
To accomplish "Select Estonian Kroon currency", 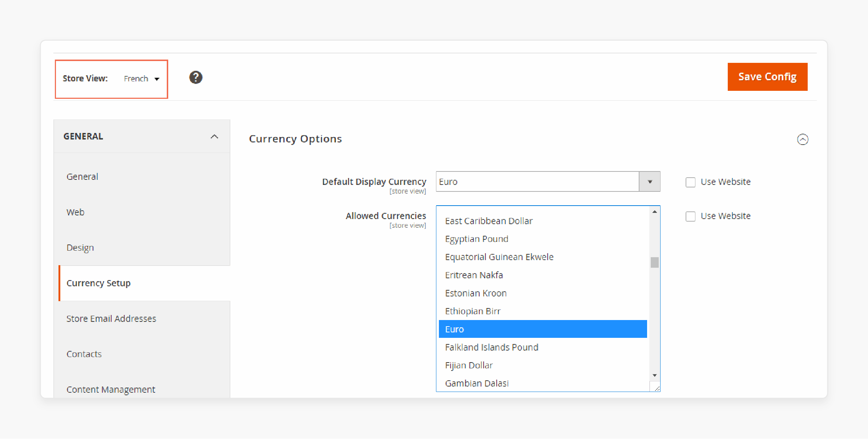I will (543, 293).
